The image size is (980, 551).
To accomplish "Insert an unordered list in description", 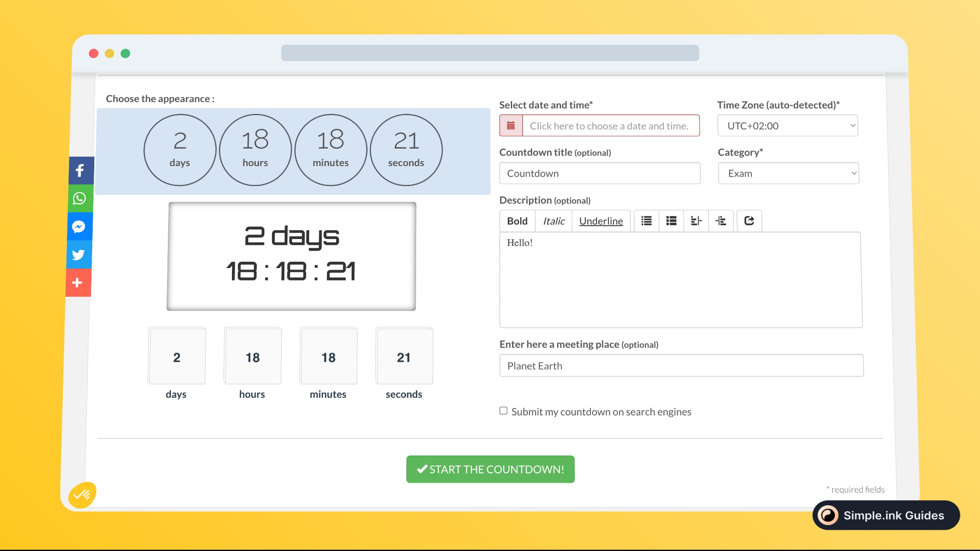I will [646, 221].
